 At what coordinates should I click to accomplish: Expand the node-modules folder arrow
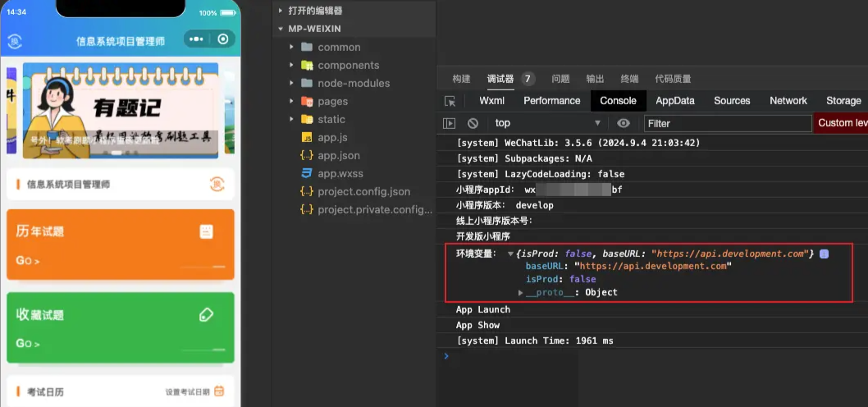(x=292, y=83)
